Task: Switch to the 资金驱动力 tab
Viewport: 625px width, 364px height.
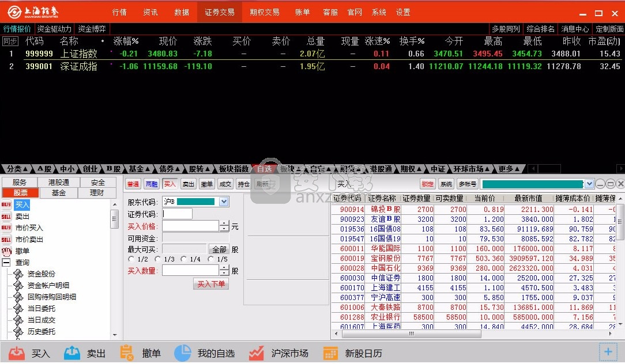Action: (54, 29)
